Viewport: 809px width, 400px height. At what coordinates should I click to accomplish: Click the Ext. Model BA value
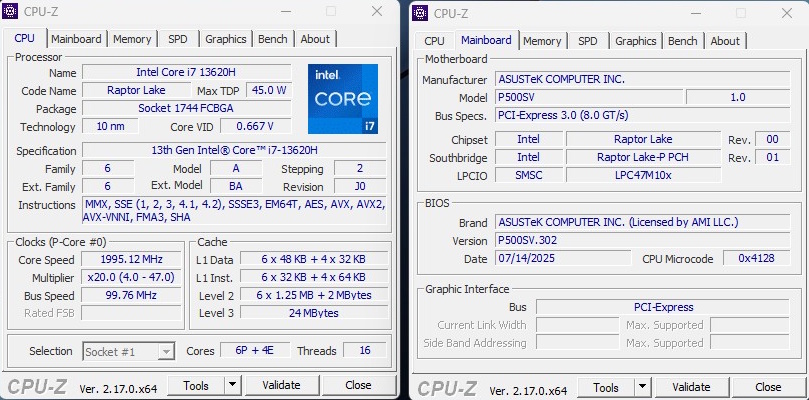(236, 186)
